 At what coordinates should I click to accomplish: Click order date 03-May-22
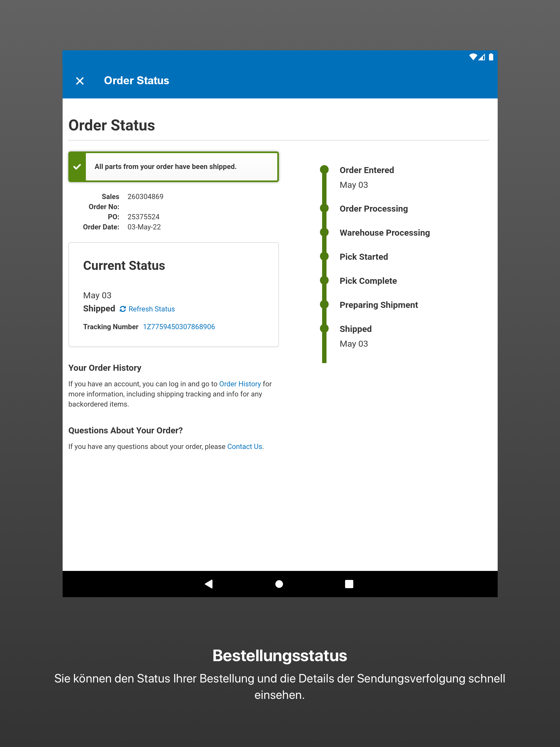tap(144, 227)
